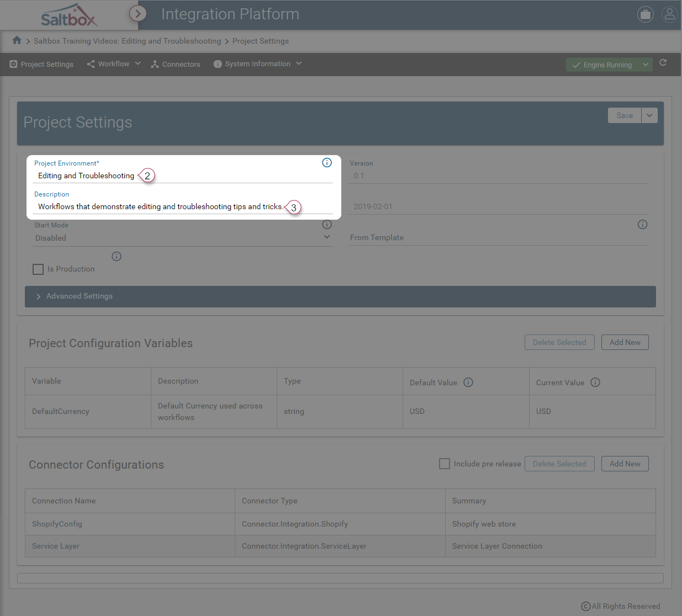Click Delete Selected for configuration variables
The image size is (682, 616).
559,342
